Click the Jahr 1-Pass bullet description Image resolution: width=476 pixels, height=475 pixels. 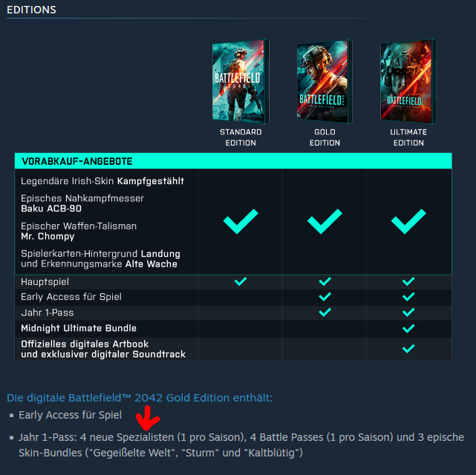point(241,445)
